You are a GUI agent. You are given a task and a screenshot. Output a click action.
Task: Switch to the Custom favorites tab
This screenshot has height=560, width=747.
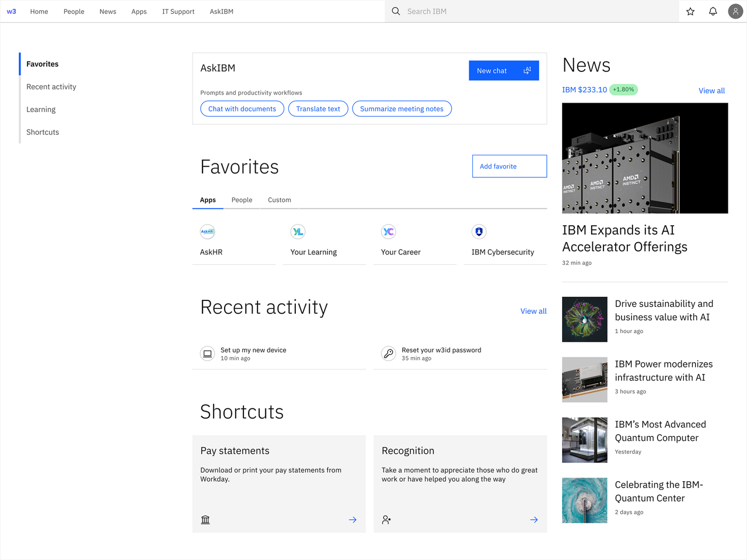280,200
